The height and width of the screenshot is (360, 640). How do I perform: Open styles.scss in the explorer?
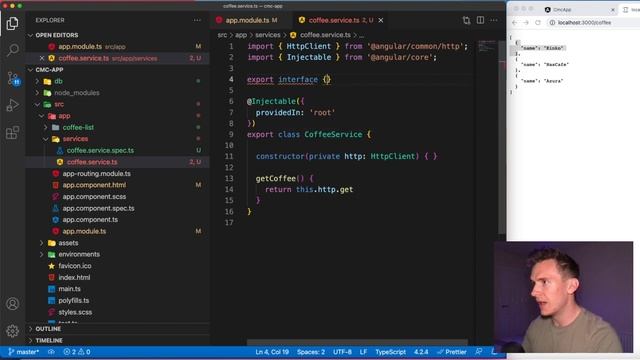75,312
